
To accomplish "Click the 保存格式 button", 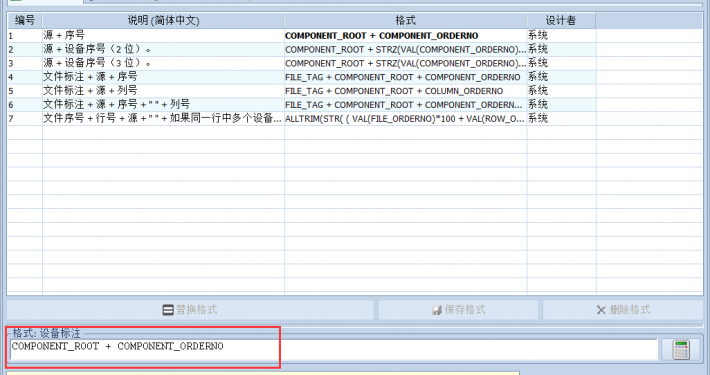I will [x=458, y=310].
